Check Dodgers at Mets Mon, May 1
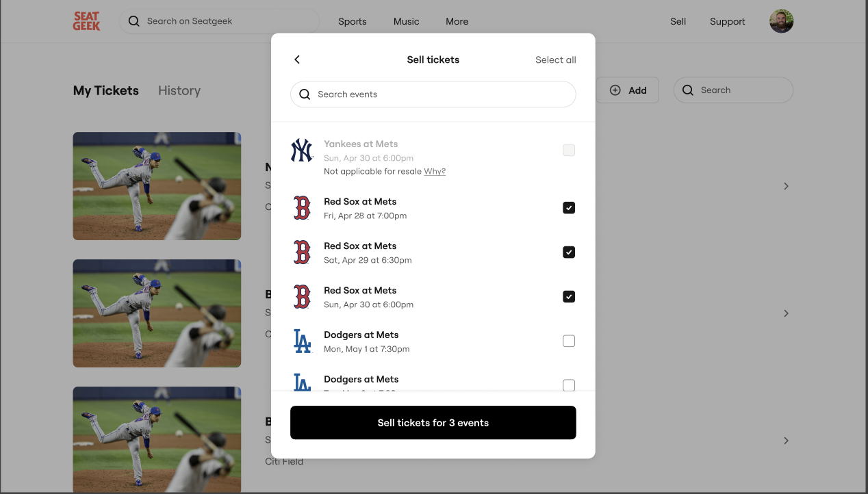Image resolution: width=868 pixels, height=494 pixels. click(x=569, y=341)
